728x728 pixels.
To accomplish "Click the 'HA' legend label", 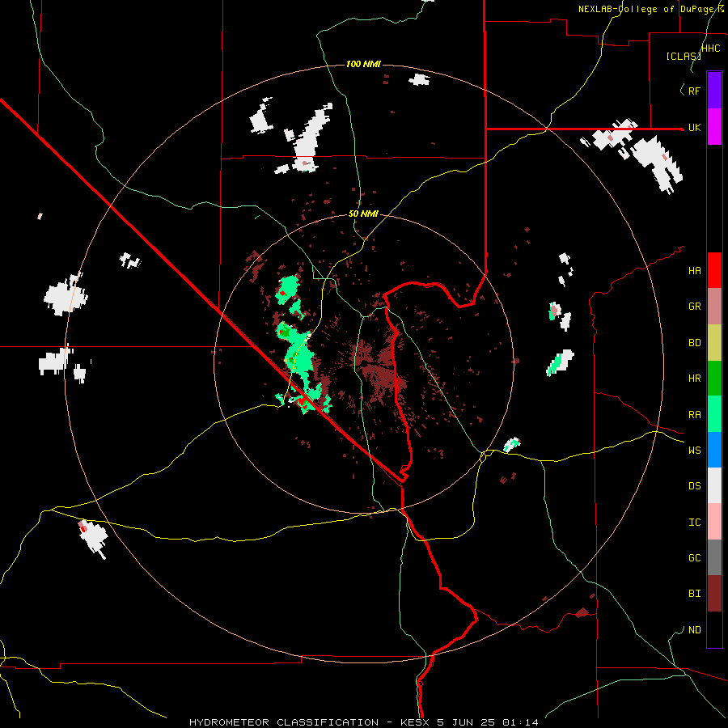I will pyautogui.click(x=694, y=271).
